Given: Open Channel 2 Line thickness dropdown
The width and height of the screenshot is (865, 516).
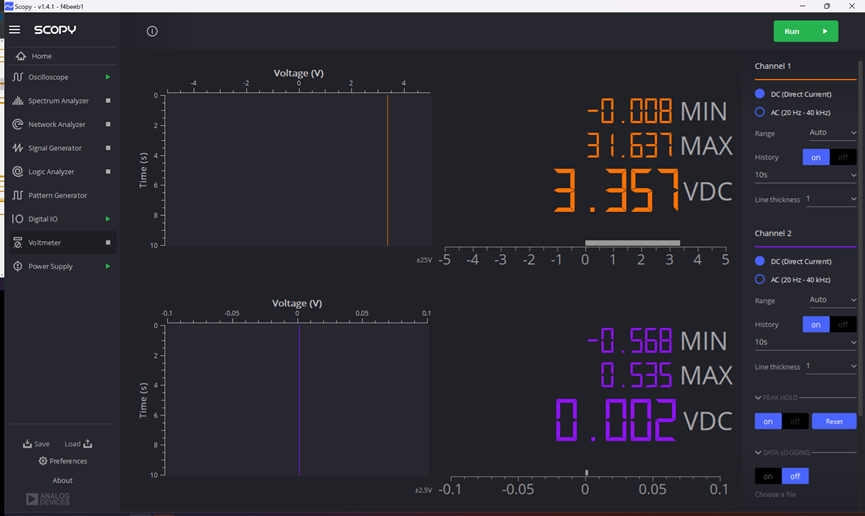Looking at the screenshot, I should click(831, 366).
